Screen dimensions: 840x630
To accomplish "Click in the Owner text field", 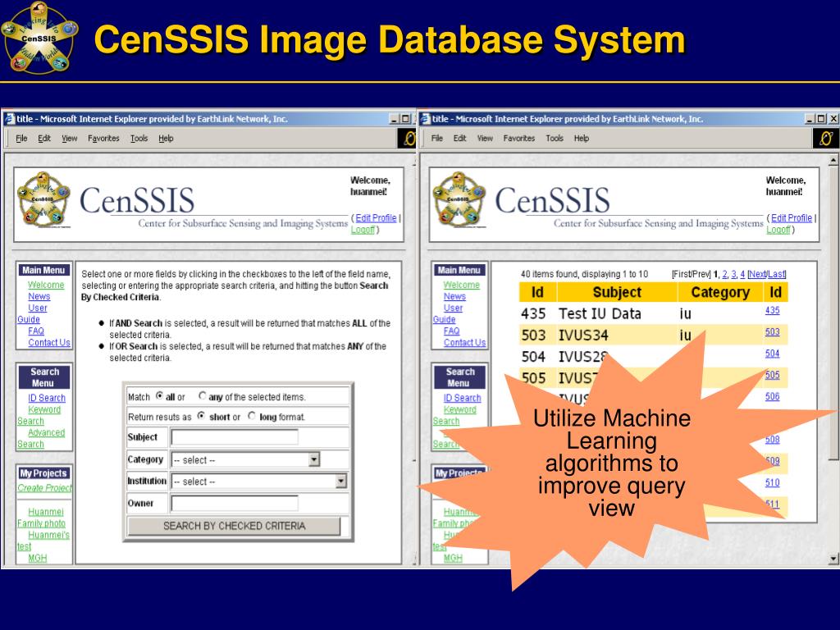I will click(235, 503).
